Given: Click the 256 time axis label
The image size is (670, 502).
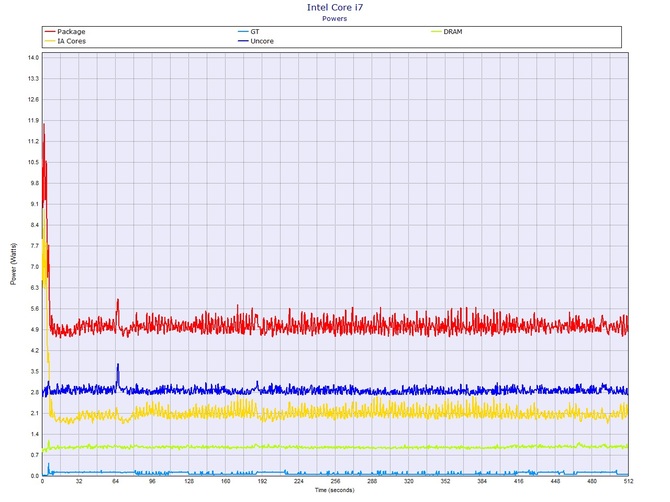Looking at the screenshot, I should tap(335, 481).
